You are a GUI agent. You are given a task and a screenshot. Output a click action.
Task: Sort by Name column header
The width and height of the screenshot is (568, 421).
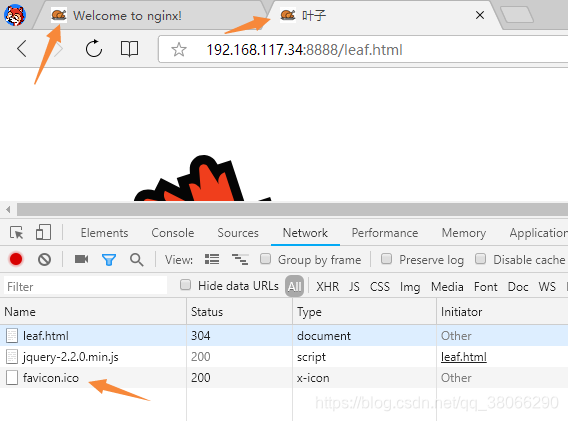click(x=93, y=312)
